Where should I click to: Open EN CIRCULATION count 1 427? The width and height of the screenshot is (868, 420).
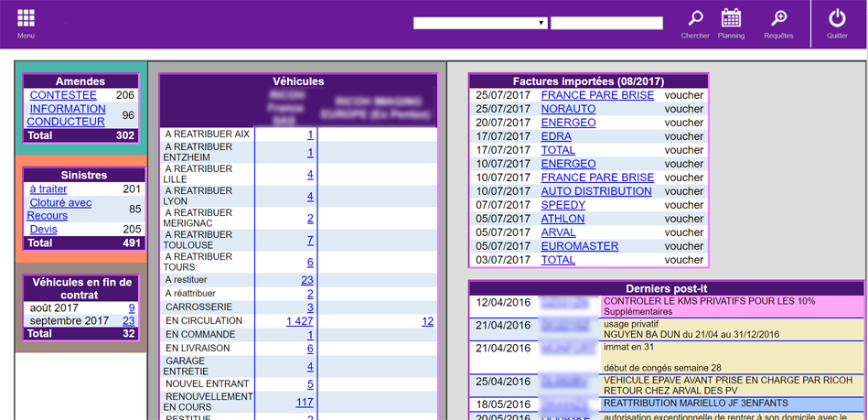(x=299, y=321)
